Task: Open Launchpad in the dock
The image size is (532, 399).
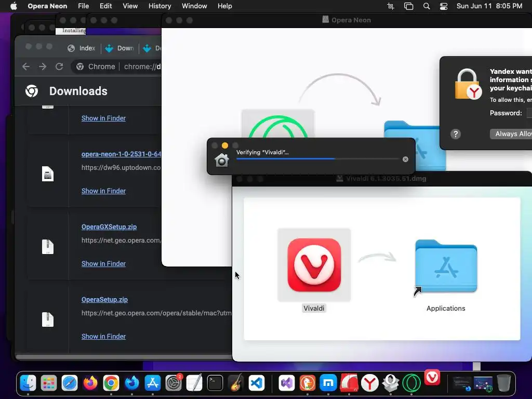Action: pyautogui.click(x=49, y=383)
